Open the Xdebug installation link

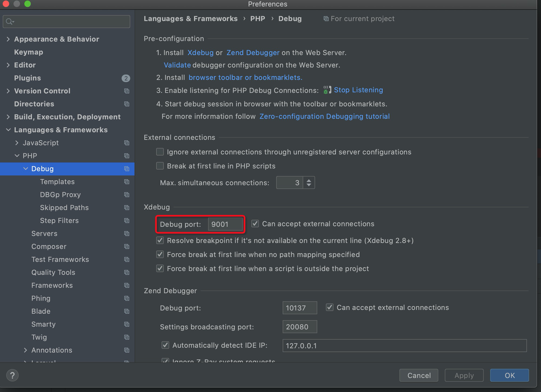pyautogui.click(x=201, y=53)
